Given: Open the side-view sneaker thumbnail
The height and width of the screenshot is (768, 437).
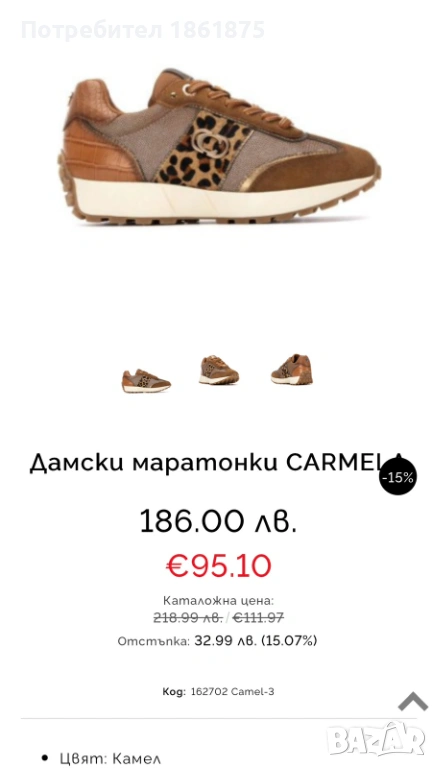Looking at the screenshot, I should tap(146, 381).
